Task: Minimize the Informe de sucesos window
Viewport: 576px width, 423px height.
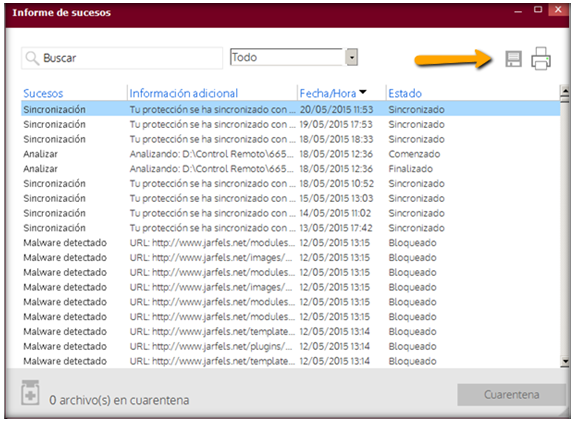Action: [518, 12]
